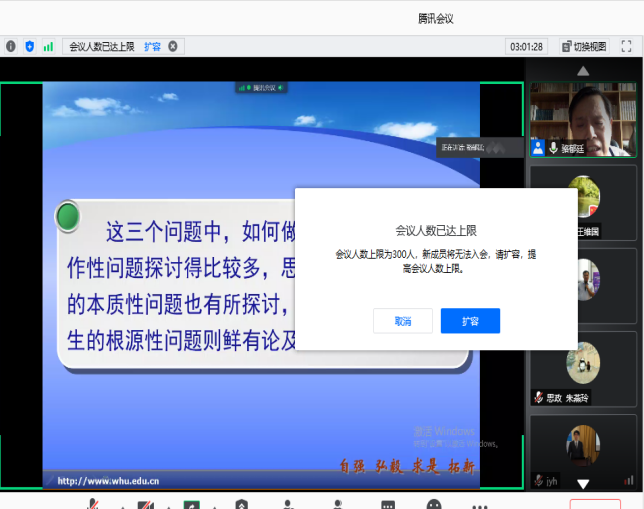
Task: Click the microphone icon beside 张郁廷's name
Action: point(554,148)
